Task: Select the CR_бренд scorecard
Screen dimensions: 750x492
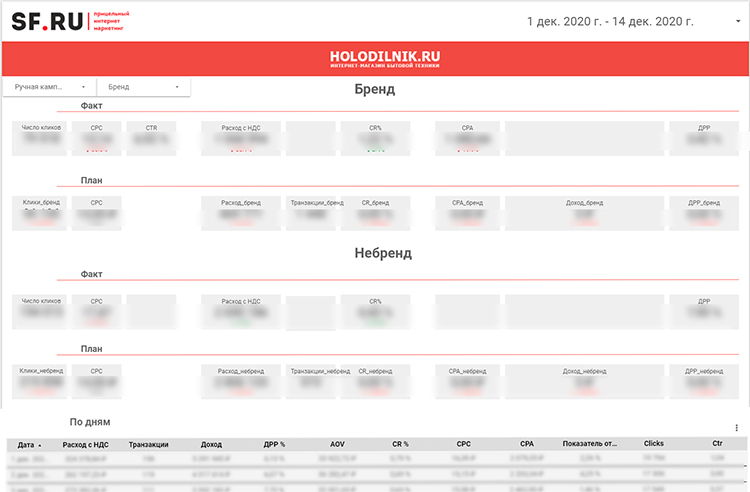Action: pyautogui.click(x=375, y=213)
